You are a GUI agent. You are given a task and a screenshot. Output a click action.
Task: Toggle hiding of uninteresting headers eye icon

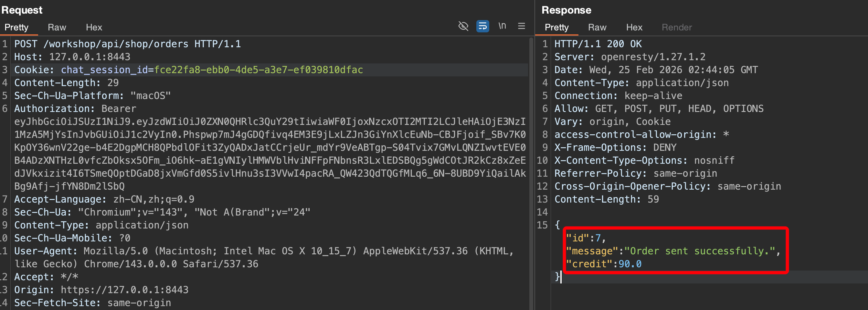463,26
